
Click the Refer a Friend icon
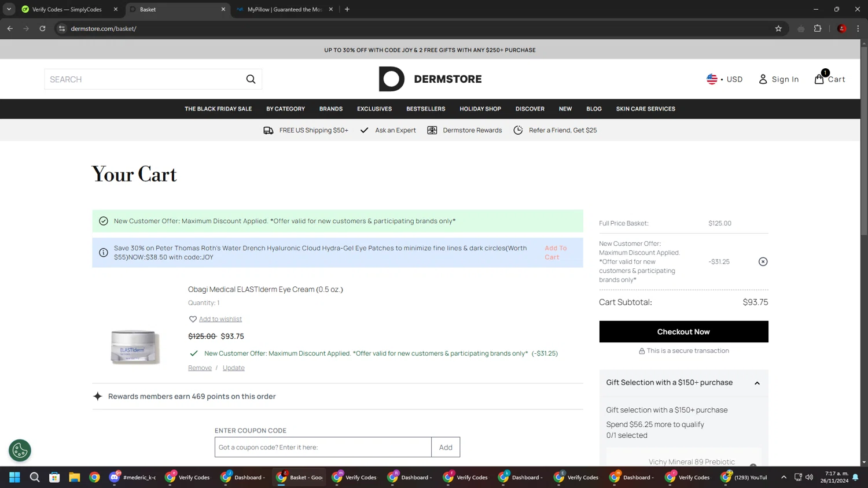coord(518,130)
